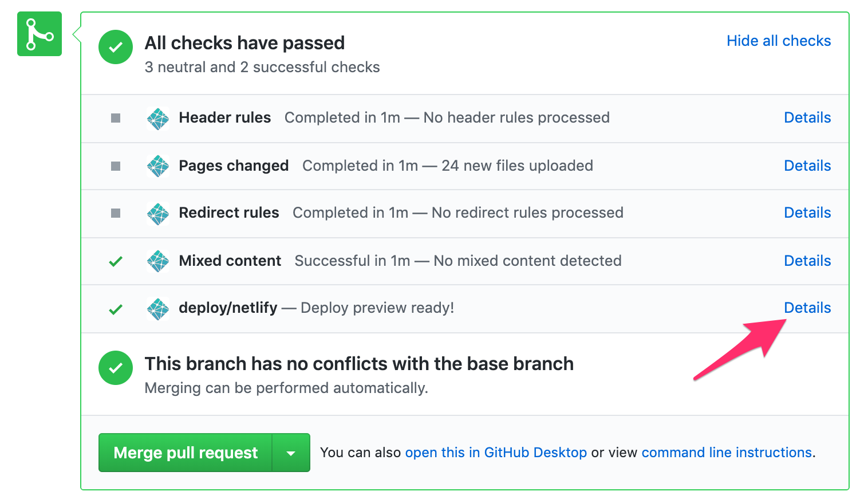Open the merge options dropdown arrow
The width and height of the screenshot is (868, 503).
291,453
